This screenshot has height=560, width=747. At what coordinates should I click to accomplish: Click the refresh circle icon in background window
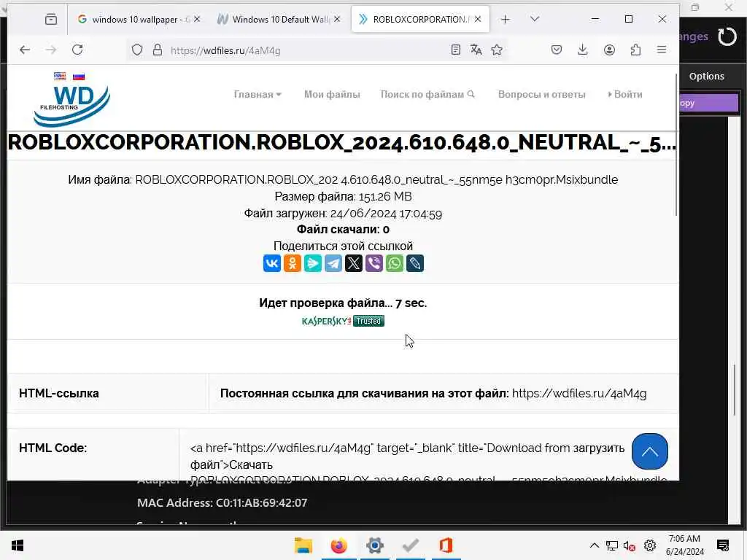[727, 36]
